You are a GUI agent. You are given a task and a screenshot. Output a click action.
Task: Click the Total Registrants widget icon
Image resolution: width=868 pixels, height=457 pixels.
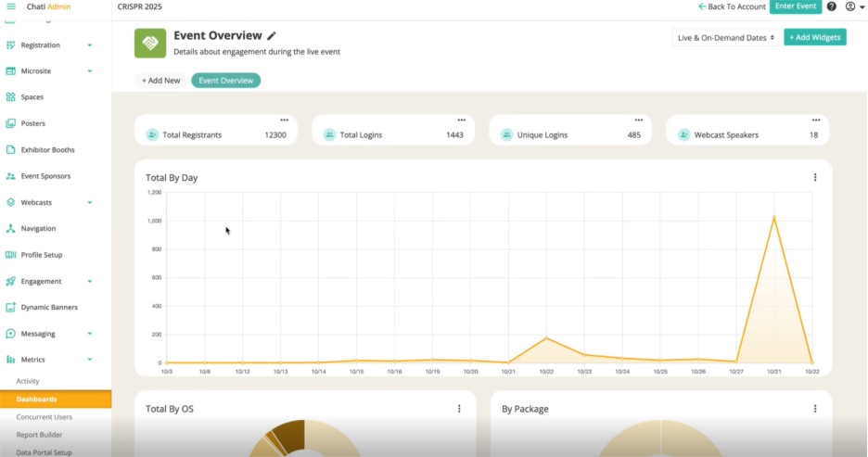click(152, 134)
